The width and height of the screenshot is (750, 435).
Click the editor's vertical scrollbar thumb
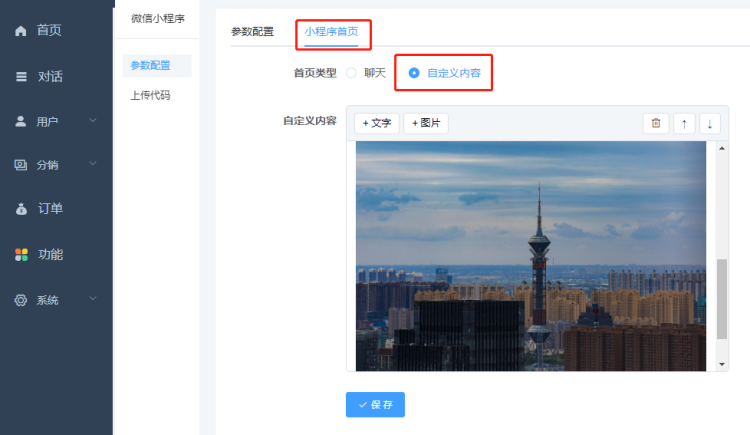[722, 299]
